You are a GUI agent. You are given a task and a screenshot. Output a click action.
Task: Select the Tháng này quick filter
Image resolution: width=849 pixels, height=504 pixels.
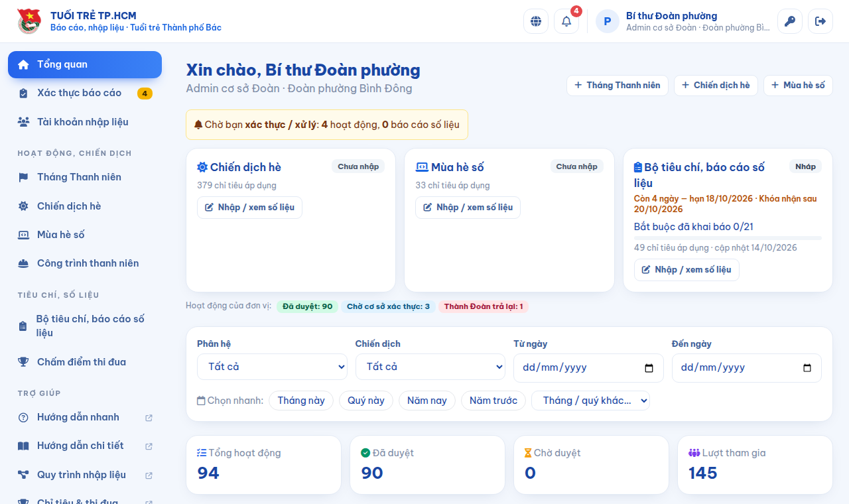click(x=301, y=401)
